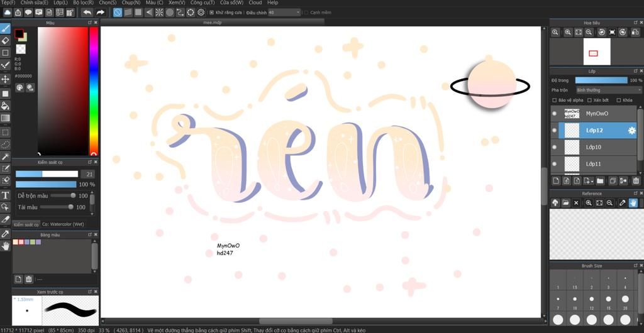Duplicate the current layer
This screenshot has width=644, height=333.
pyautogui.click(x=613, y=180)
